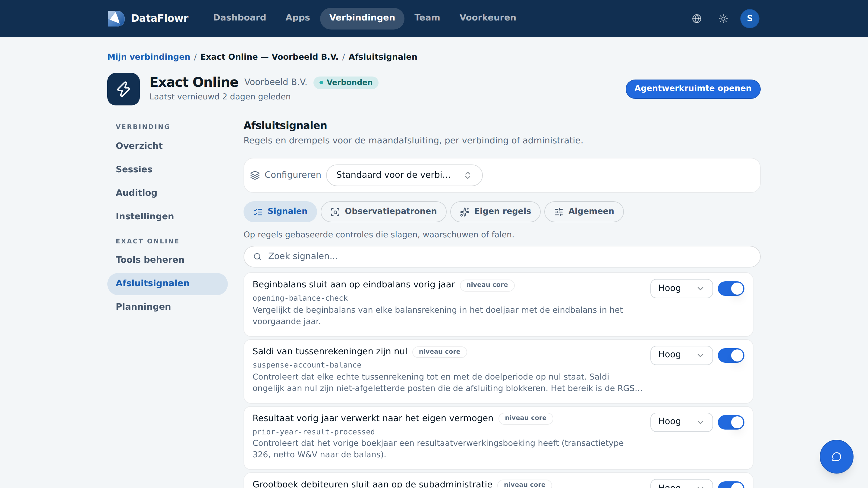Open the Voorkeuren nav item
The image size is (868, 488).
pyautogui.click(x=488, y=18)
